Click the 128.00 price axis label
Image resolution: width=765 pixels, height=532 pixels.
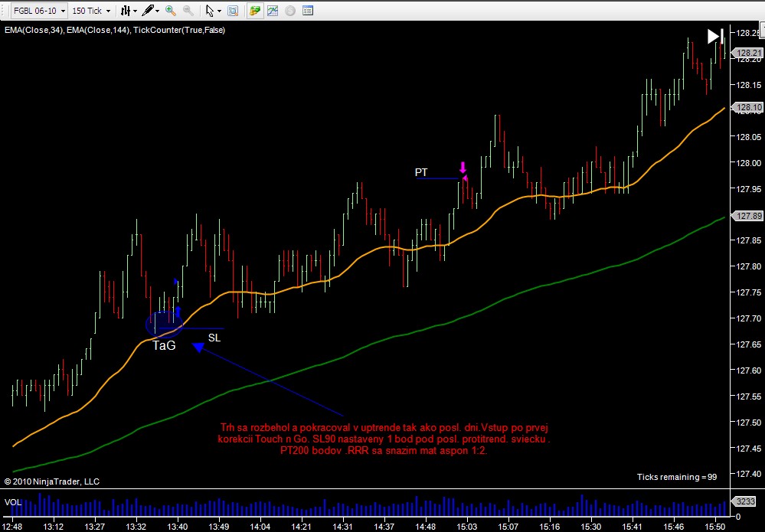pyautogui.click(x=748, y=163)
